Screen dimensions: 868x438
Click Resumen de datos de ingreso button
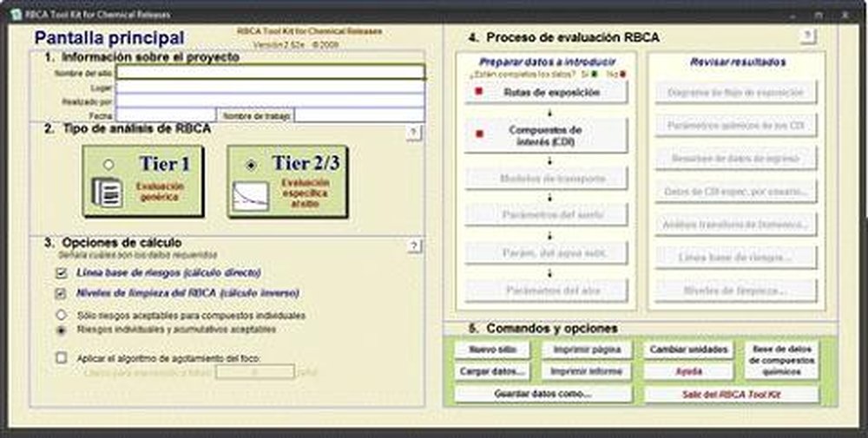(736, 158)
